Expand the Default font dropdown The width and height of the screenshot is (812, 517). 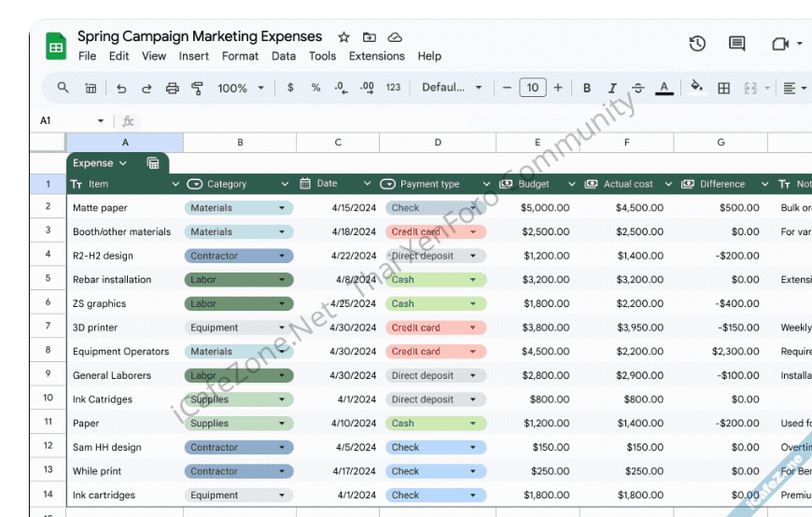coord(452,88)
